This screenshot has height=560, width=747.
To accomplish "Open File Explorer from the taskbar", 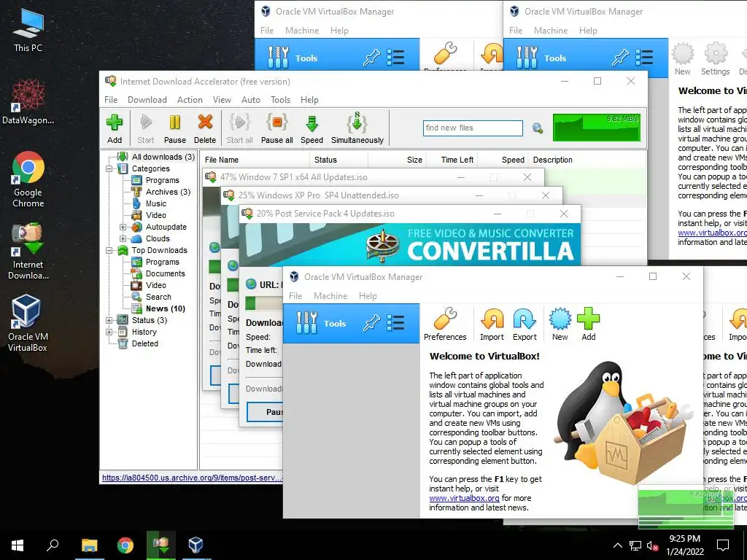I will [89, 545].
